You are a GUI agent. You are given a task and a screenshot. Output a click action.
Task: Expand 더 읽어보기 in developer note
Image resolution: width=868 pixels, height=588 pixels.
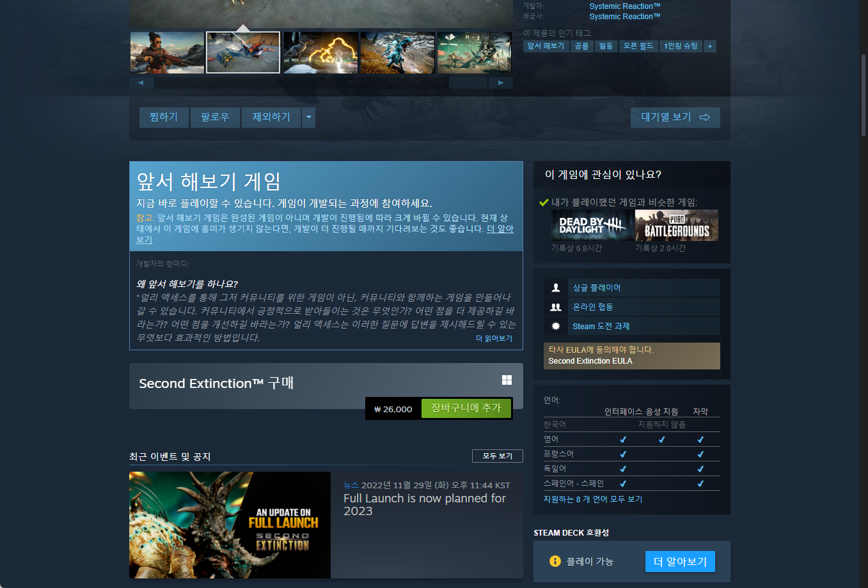tap(494, 339)
